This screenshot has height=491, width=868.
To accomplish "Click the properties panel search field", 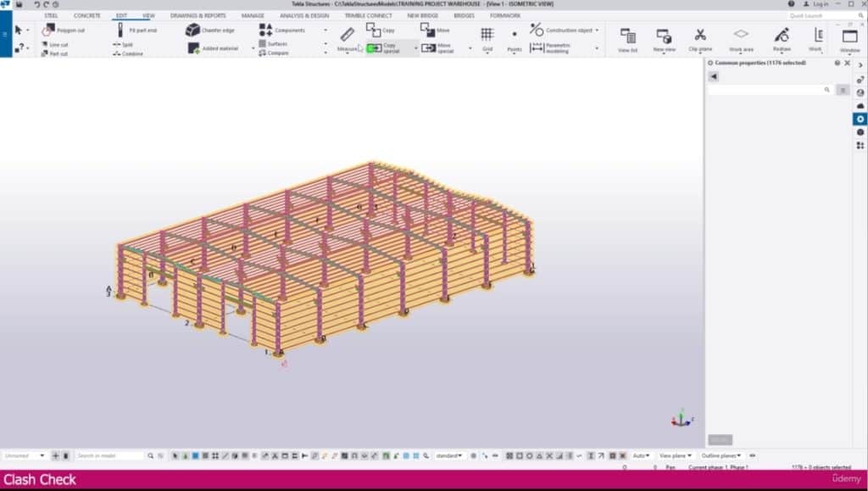I will click(771, 90).
